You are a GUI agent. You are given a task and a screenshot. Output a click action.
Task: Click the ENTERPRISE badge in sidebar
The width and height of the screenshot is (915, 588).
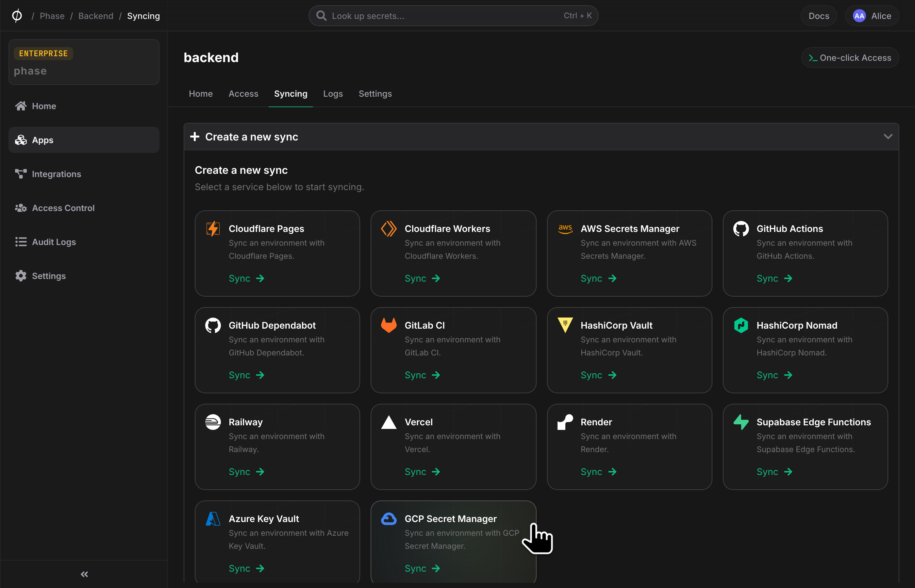[x=43, y=54]
